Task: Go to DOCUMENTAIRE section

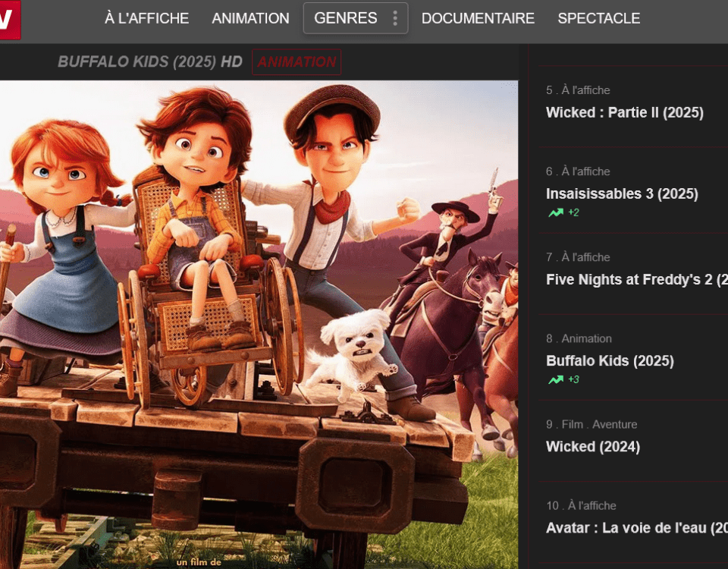Action: coord(478,18)
